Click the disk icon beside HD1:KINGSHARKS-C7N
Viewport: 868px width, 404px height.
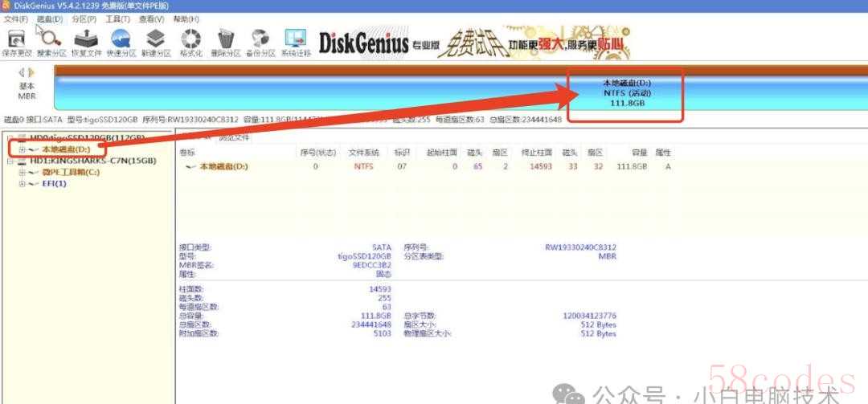[23, 161]
